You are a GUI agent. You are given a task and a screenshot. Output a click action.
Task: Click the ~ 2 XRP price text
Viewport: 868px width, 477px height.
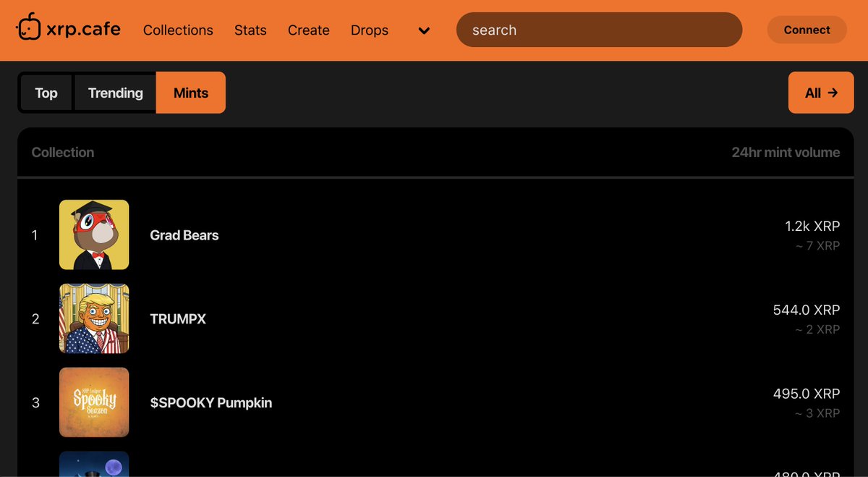click(817, 329)
